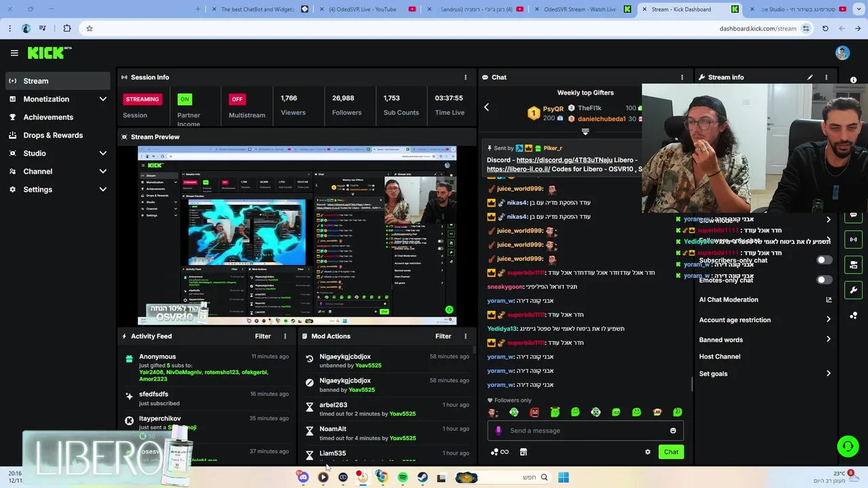Expand Set goals option
Screen dimensions: 868x488
click(828, 373)
